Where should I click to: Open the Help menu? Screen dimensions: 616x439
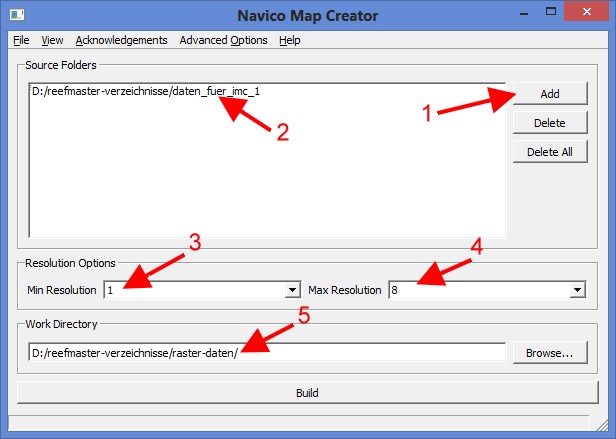coord(290,40)
